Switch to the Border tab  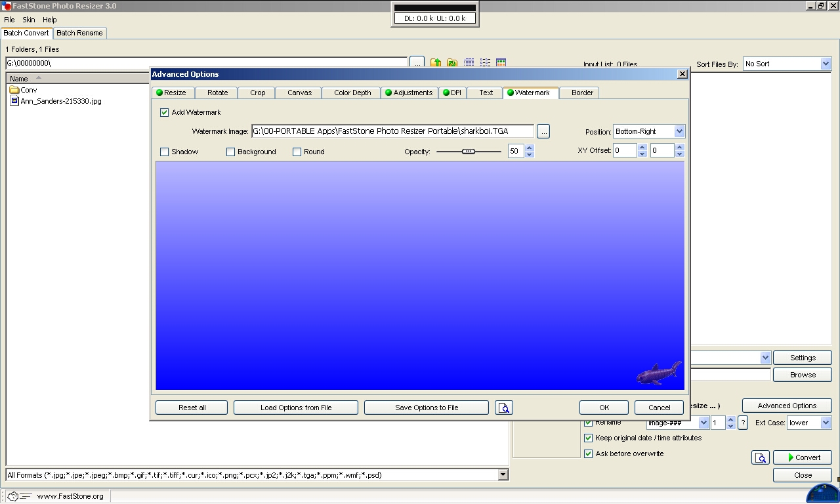coord(582,93)
